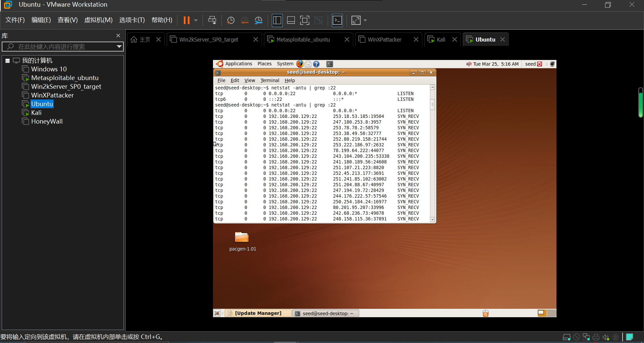Expand the library search dropdown arrow
Viewport: 644px width, 343px height.
tap(119, 47)
